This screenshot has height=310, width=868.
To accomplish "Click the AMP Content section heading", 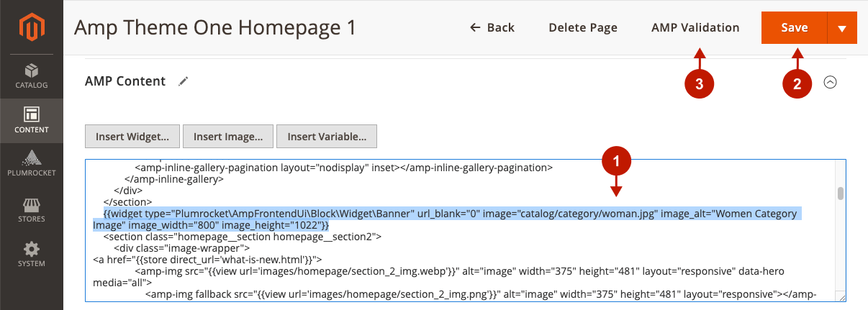I will [125, 82].
